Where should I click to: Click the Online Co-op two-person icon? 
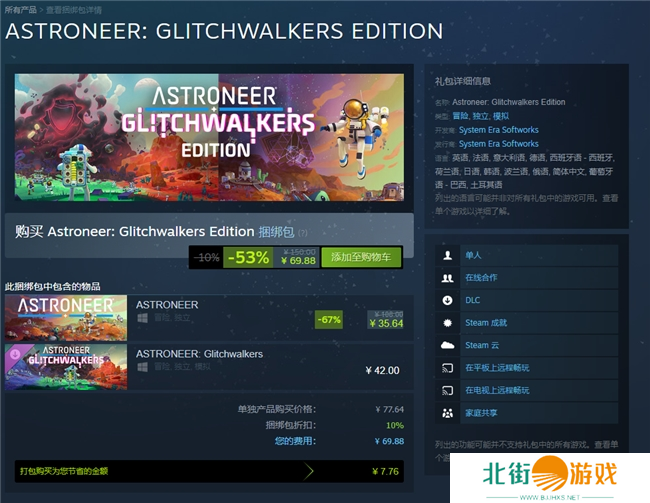[x=447, y=278]
